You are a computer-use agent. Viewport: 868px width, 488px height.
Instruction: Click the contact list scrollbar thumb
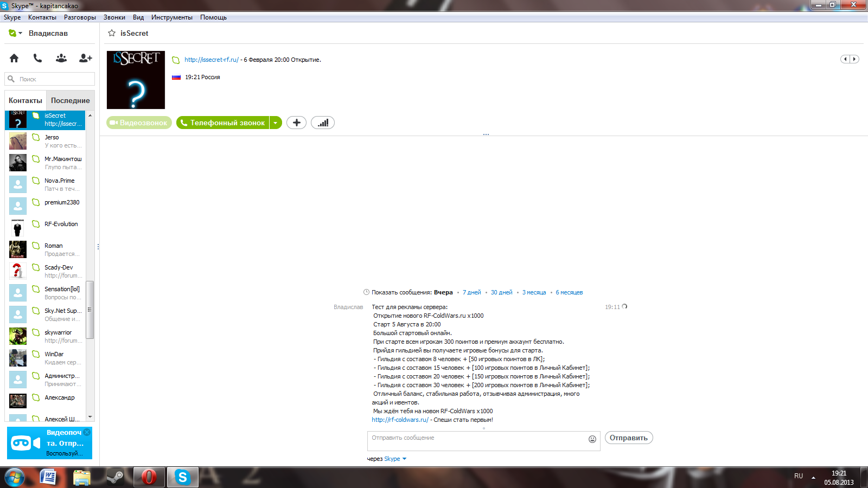[x=90, y=310]
